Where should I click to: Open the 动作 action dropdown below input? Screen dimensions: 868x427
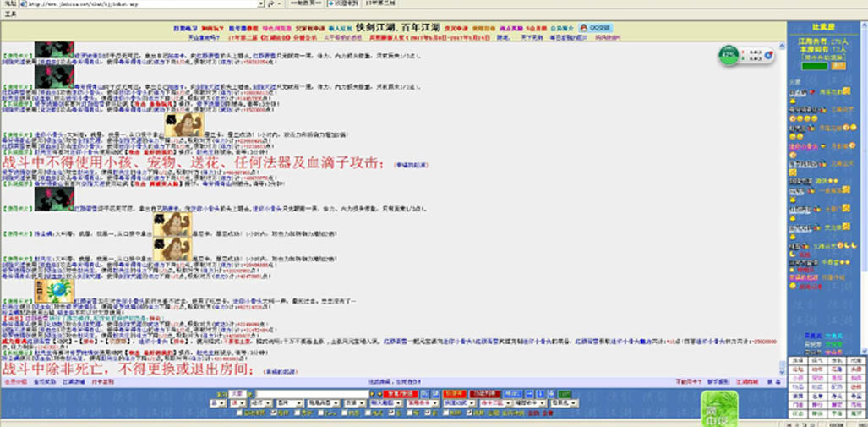[261, 403]
